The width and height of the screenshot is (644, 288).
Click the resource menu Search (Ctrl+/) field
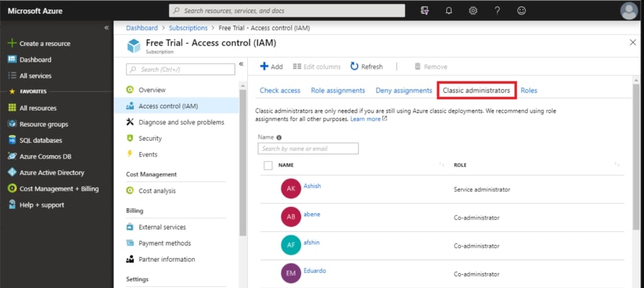click(180, 69)
